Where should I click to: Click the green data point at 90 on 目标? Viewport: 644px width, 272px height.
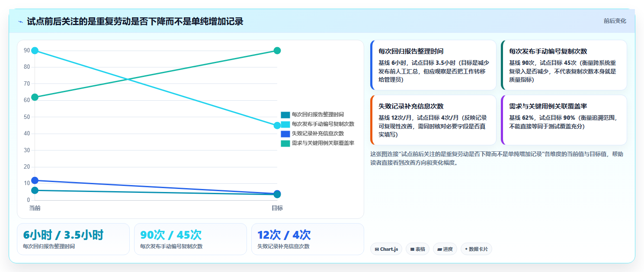coord(277,51)
